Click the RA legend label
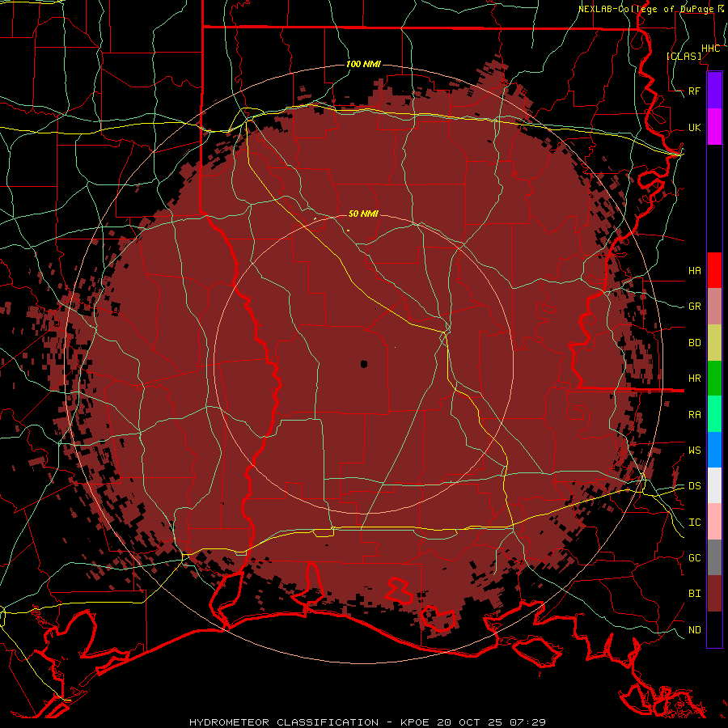Screen dimensions: 728x728 click(695, 415)
